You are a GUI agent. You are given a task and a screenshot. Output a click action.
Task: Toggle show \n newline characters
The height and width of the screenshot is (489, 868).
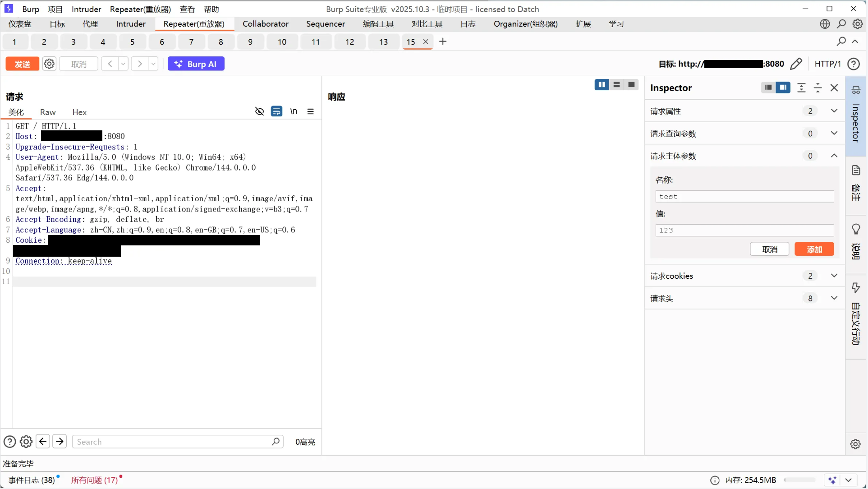[x=294, y=111]
